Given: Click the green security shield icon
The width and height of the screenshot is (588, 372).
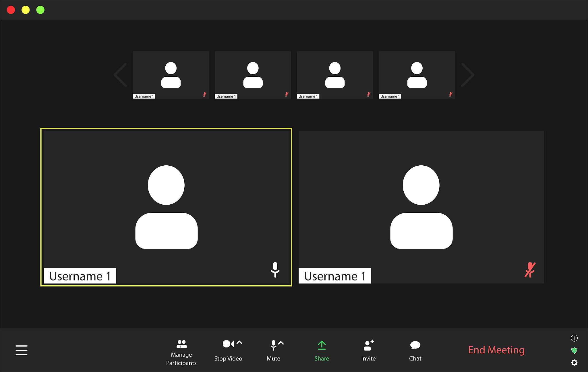Looking at the screenshot, I should click(x=574, y=350).
